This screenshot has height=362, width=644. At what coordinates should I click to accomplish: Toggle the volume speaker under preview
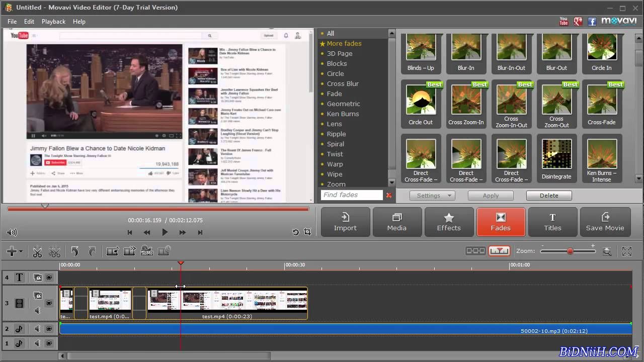tap(12, 232)
